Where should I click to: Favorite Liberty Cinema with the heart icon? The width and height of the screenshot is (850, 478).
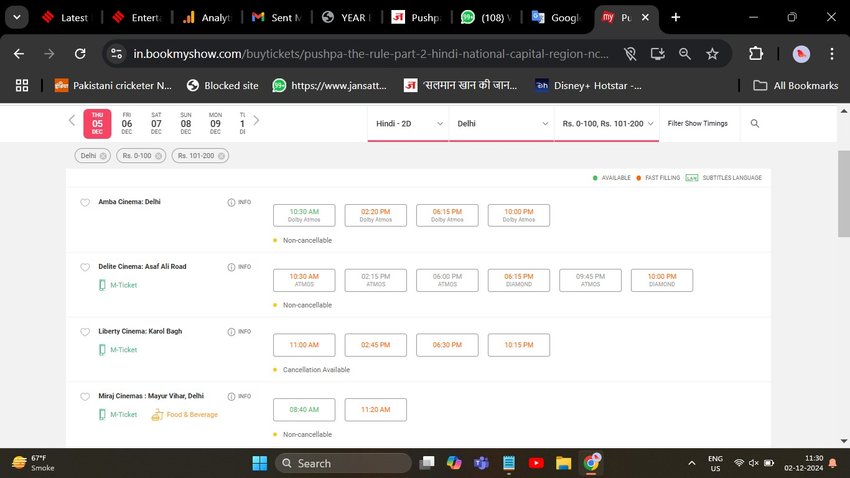point(85,332)
